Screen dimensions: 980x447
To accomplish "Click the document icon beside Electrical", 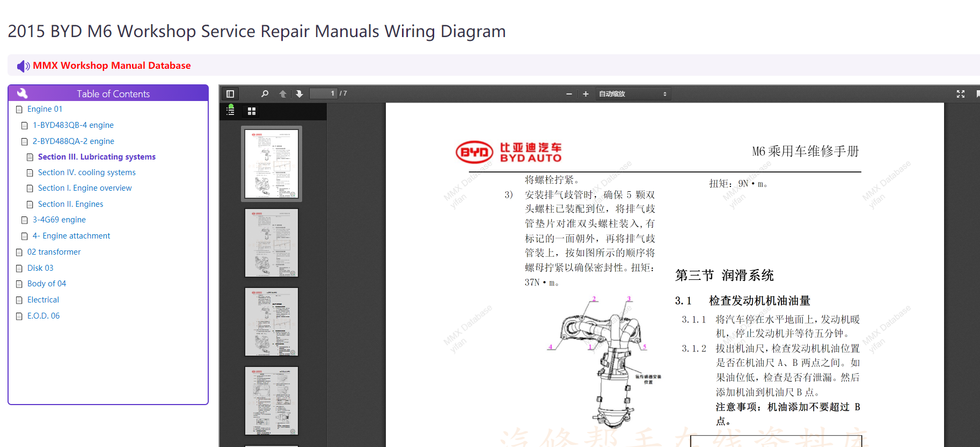I will (x=19, y=300).
